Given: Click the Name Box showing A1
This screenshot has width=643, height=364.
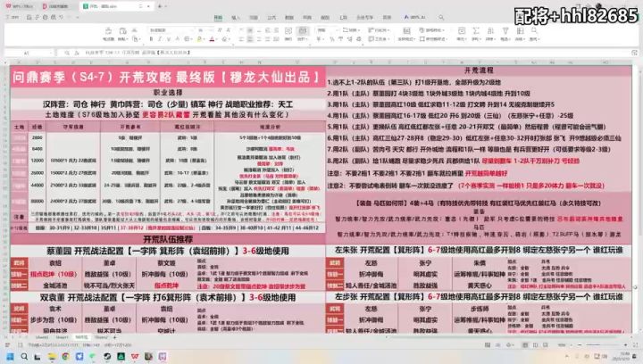Looking at the screenshot, I should coord(27,53).
